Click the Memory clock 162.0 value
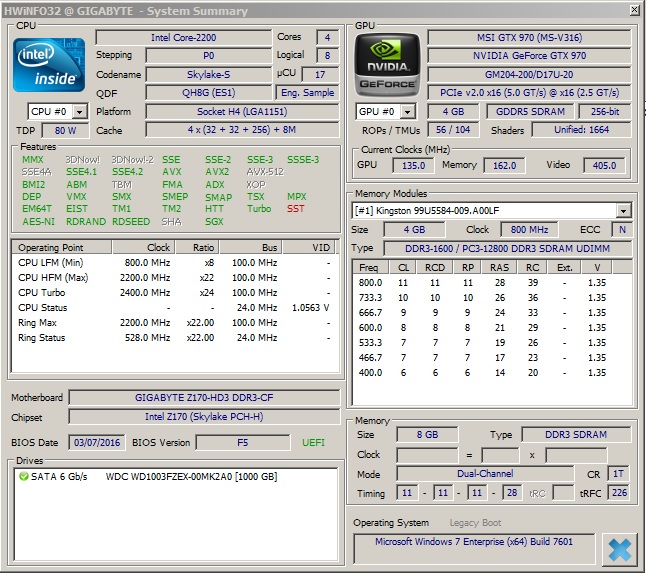The width and height of the screenshot is (646, 573). pyautogui.click(x=504, y=165)
